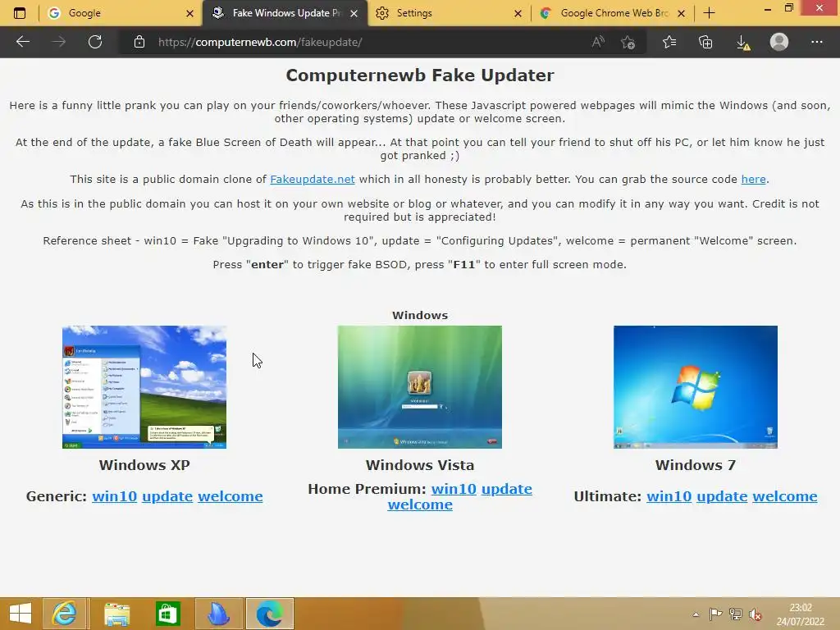Select Microsoft Edge in taskbar

tap(269, 614)
